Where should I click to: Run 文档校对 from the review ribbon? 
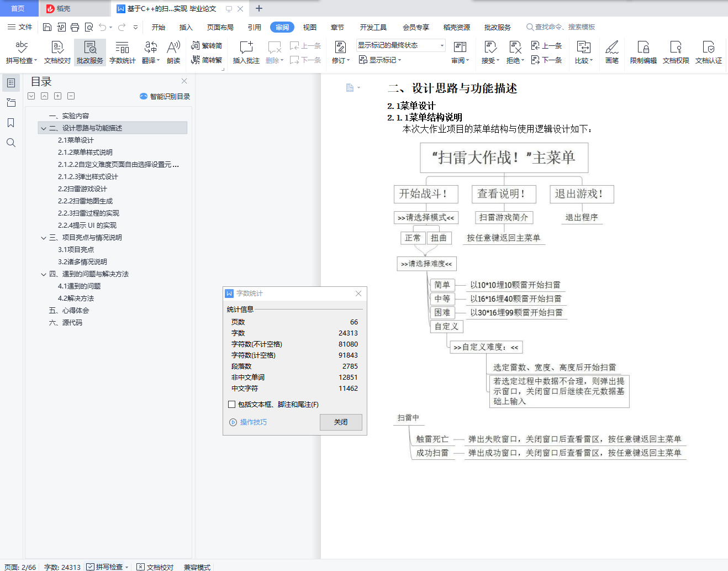(x=57, y=53)
